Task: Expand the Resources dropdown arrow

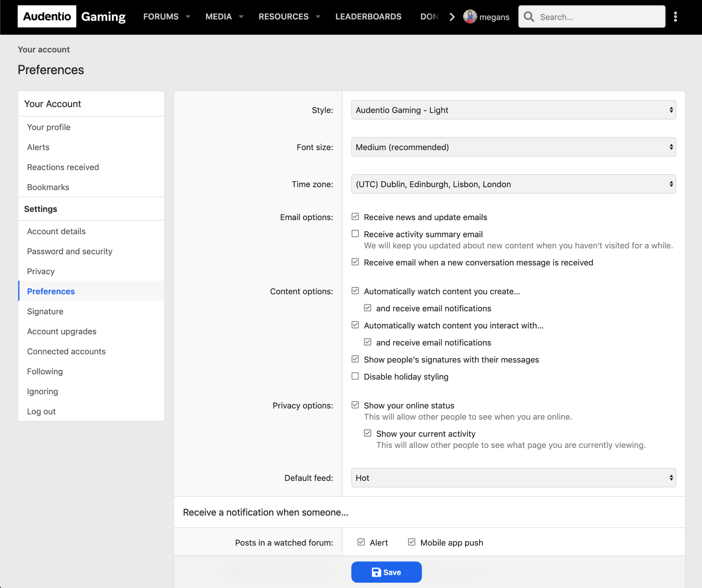Action: (x=318, y=17)
